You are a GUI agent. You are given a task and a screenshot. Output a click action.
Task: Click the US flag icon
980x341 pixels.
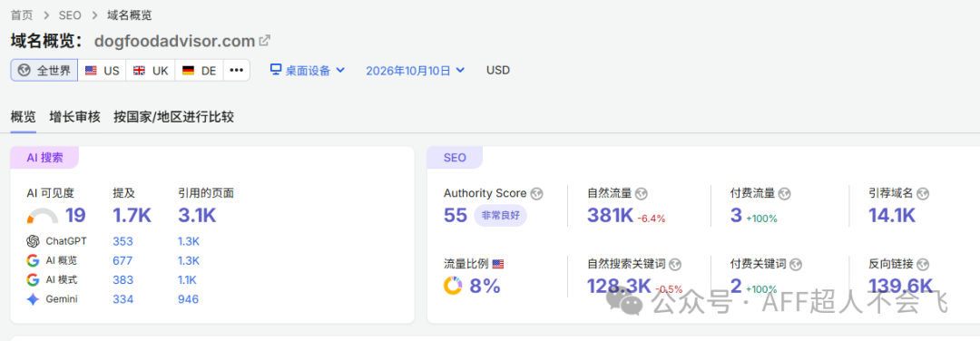tap(92, 71)
